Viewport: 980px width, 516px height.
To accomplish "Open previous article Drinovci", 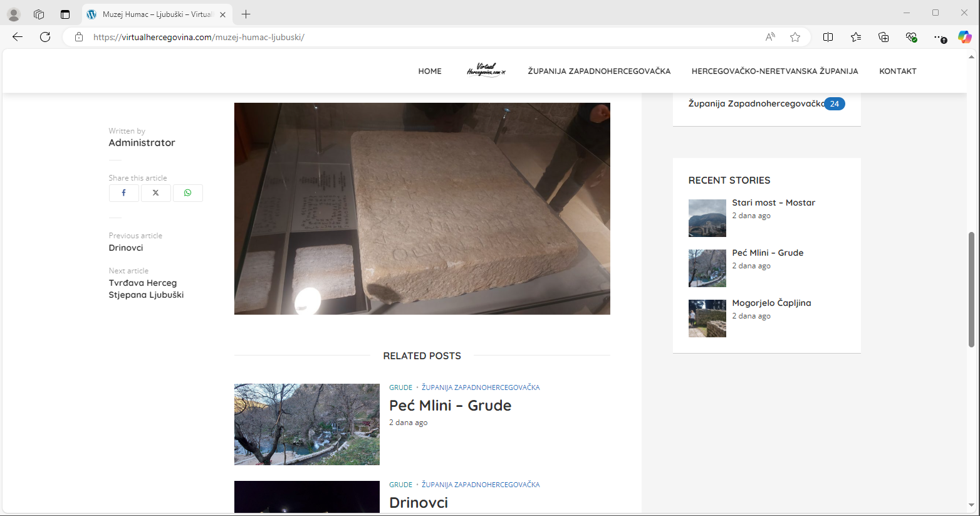I will pyautogui.click(x=126, y=248).
